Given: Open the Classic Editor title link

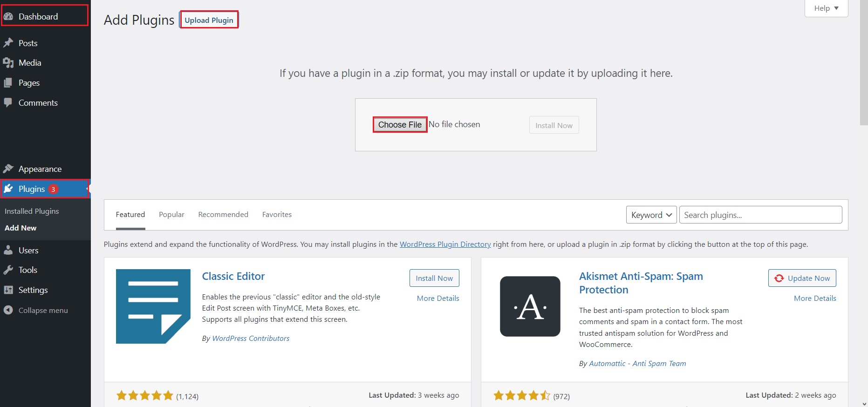Looking at the screenshot, I should (233, 276).
